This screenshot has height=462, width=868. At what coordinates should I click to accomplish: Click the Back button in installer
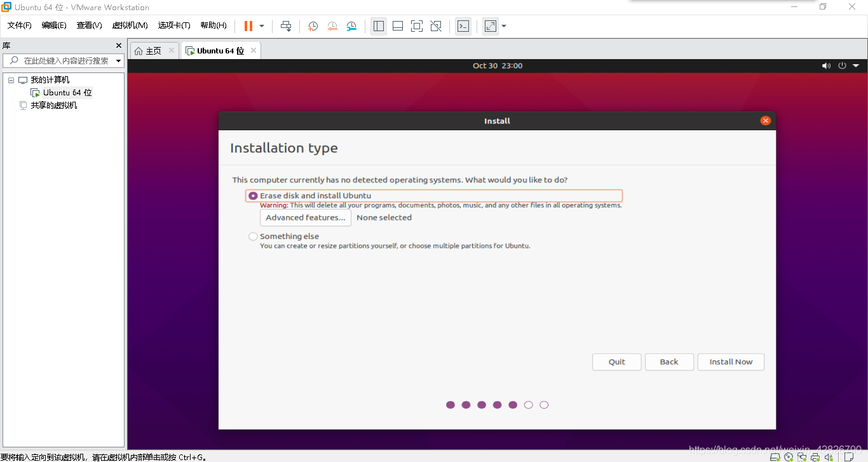669,362
